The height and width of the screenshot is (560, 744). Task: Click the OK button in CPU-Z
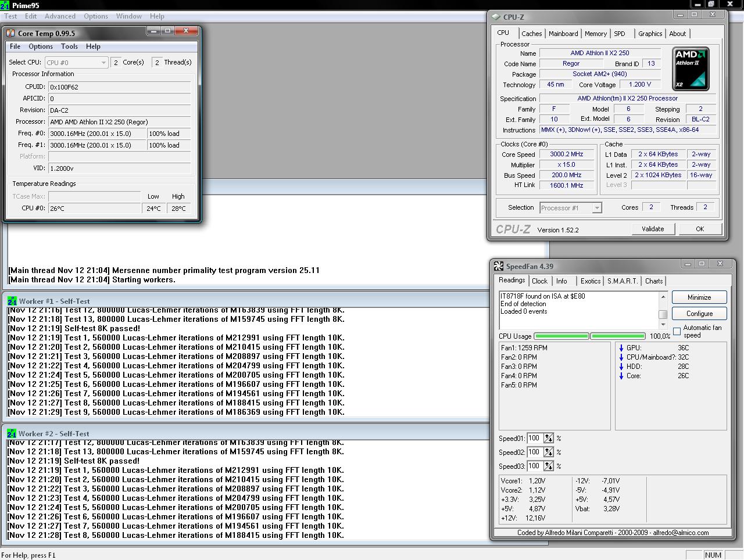tap(700, 229)
